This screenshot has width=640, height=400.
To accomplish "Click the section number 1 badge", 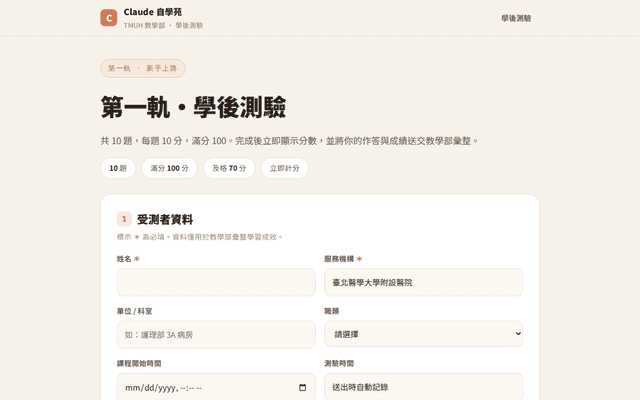I will click(124, 219).
